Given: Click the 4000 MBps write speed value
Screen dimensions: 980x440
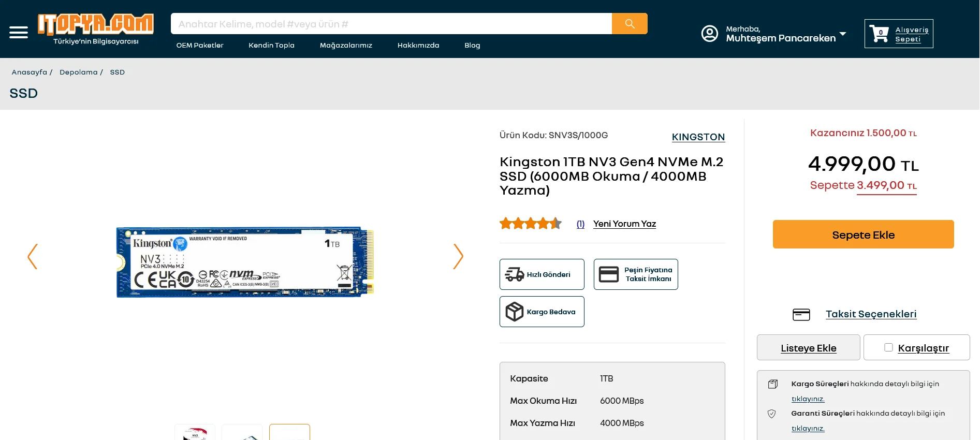Looking at the screenshot, I should pyautogui.click(x=622, y=423).
